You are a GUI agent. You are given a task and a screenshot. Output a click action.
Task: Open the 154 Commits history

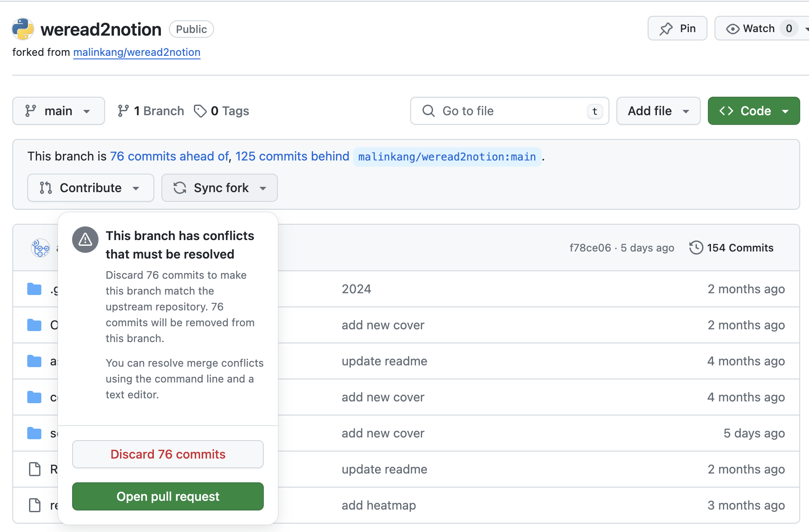(731, 248)
